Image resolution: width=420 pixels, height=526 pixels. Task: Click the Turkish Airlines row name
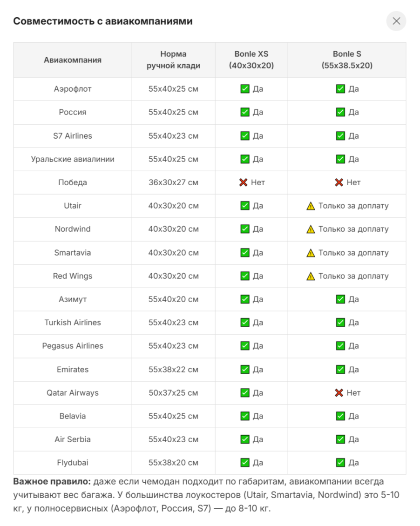73,323
